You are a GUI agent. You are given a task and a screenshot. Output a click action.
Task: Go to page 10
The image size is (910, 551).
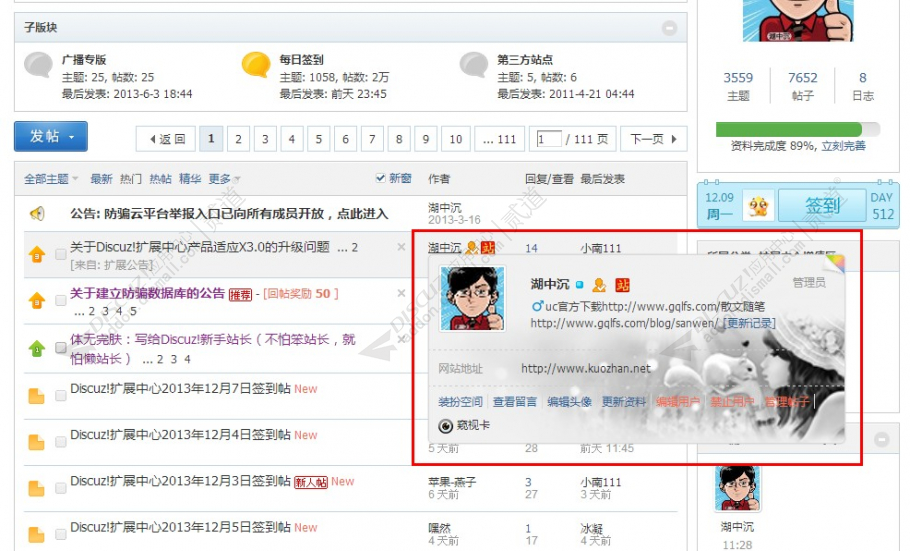point(456,139)
